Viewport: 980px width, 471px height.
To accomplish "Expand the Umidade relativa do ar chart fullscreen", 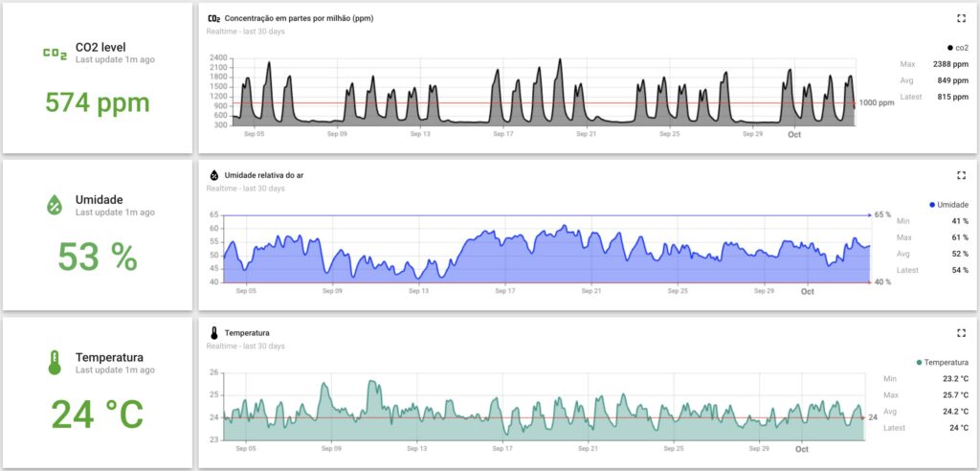I will click(x=961, y=175).
